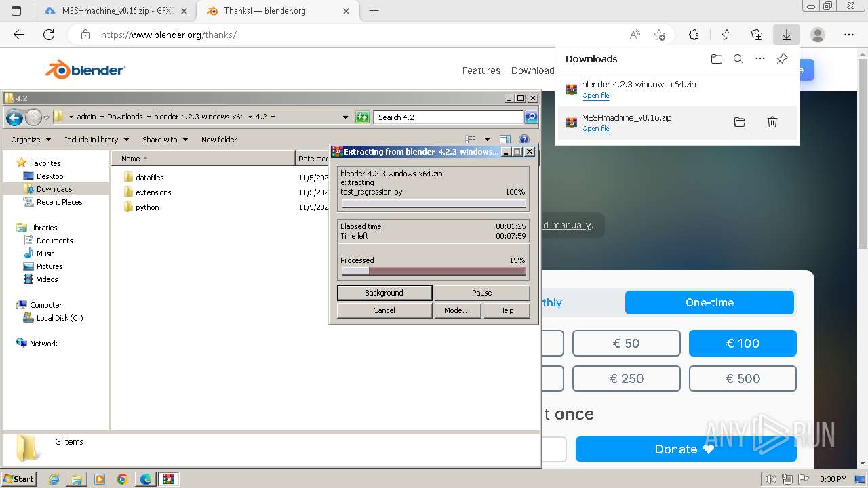868x488 pixels.
Task: Toggle the Downloads toolbar icon
Action: (x=787, y=35)
